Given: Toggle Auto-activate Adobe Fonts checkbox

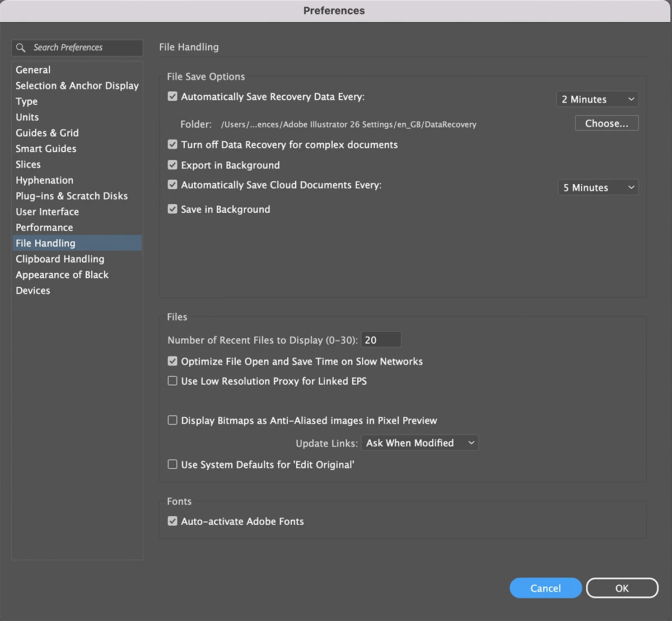Looking at the screenshot, I should tap(172, 521).
